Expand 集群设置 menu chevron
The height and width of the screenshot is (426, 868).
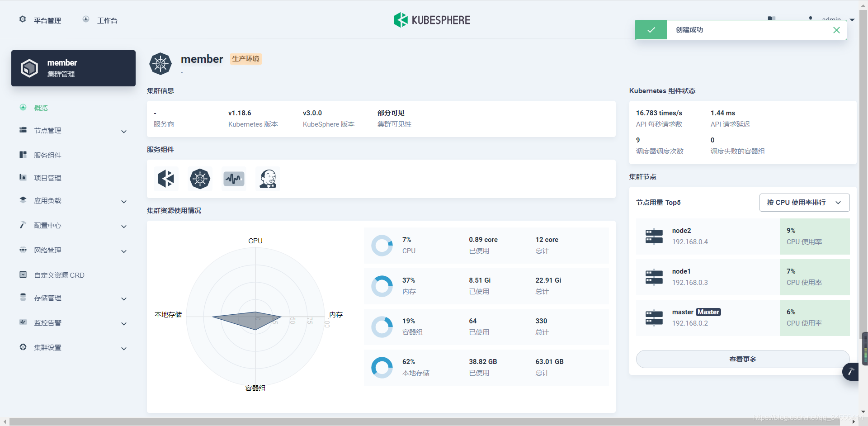pyautogui.click(x=124, y=349)
